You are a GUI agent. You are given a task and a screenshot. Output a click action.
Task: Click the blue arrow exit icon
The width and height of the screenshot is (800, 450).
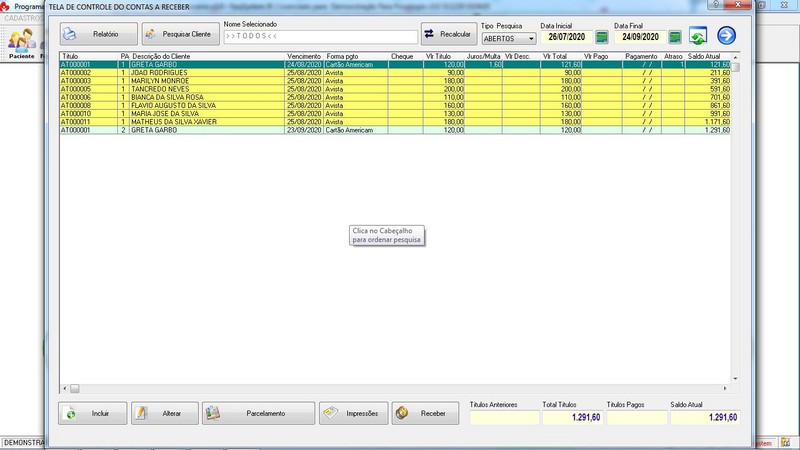point(727,36)
